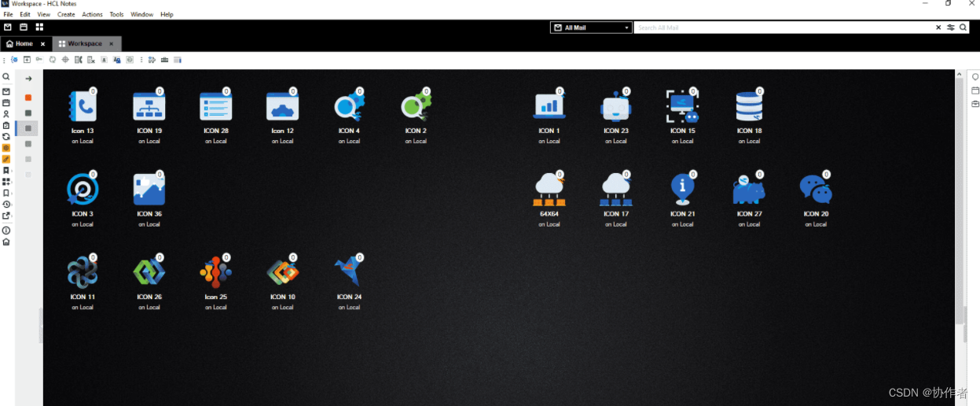The width and height of the screenshot is (980, 406).
Task: Open the Window menu
Action: 142,14
